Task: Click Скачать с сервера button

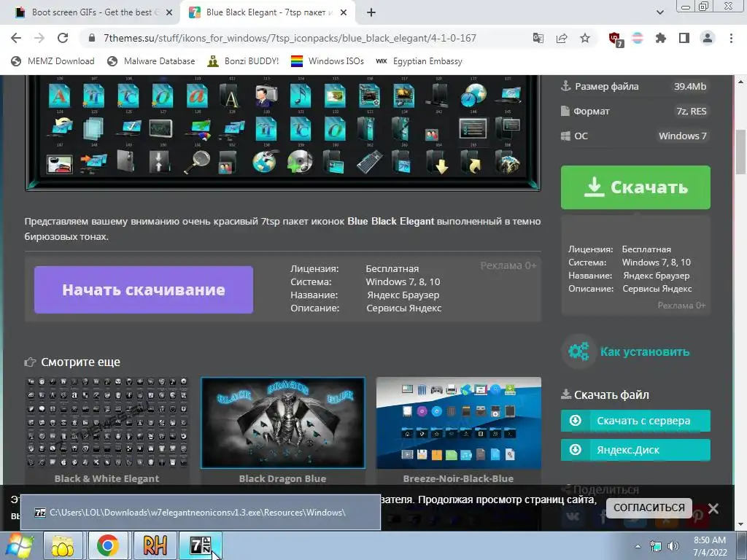Action: (x=635, y=421)
